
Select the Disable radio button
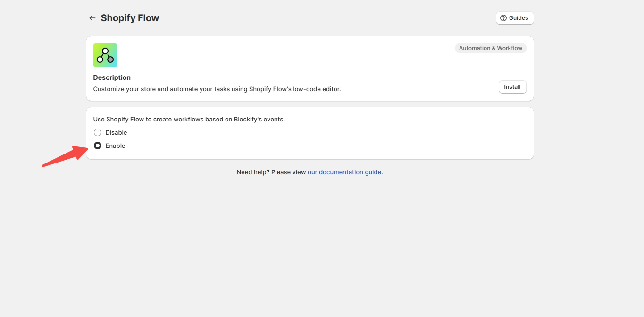click(x=98, y=132)
